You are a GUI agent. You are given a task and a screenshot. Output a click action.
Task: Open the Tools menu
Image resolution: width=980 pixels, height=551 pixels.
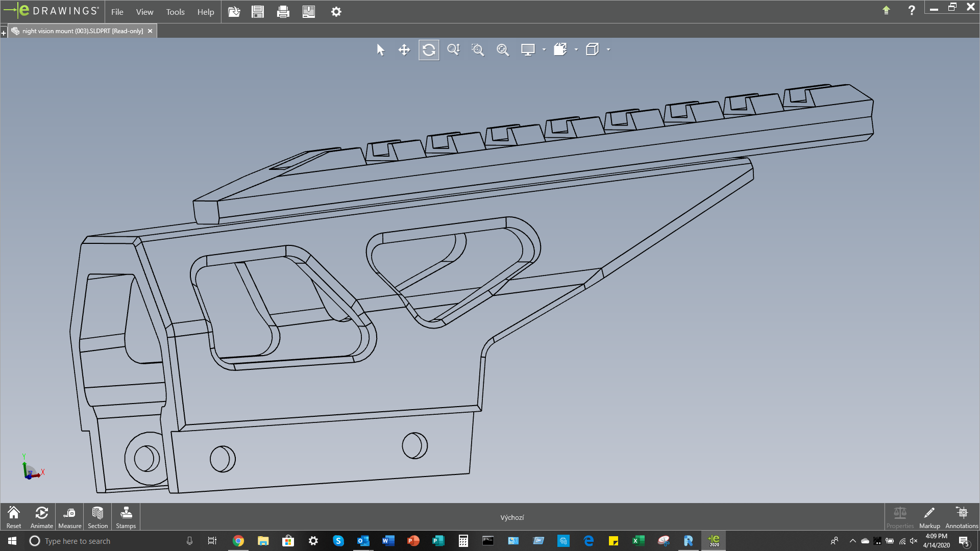click(x=175, y=12)
